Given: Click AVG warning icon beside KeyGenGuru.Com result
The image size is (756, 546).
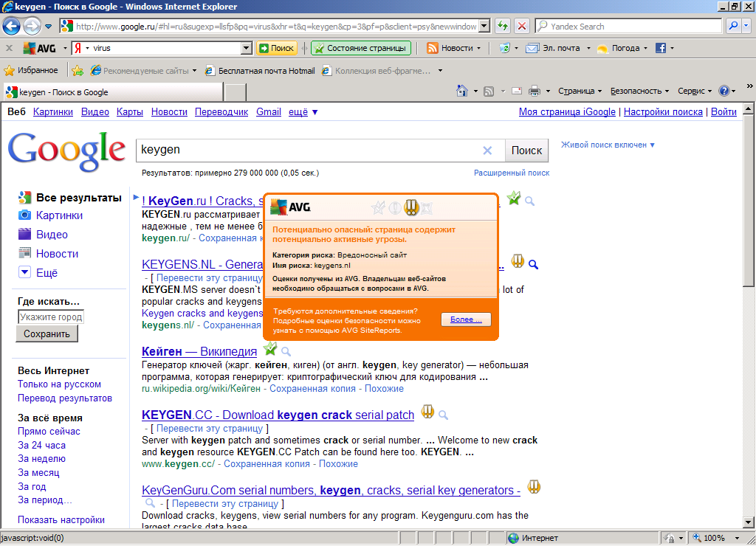Looking at the screenshot, I should pyautogui.click(x=534, y=487).
